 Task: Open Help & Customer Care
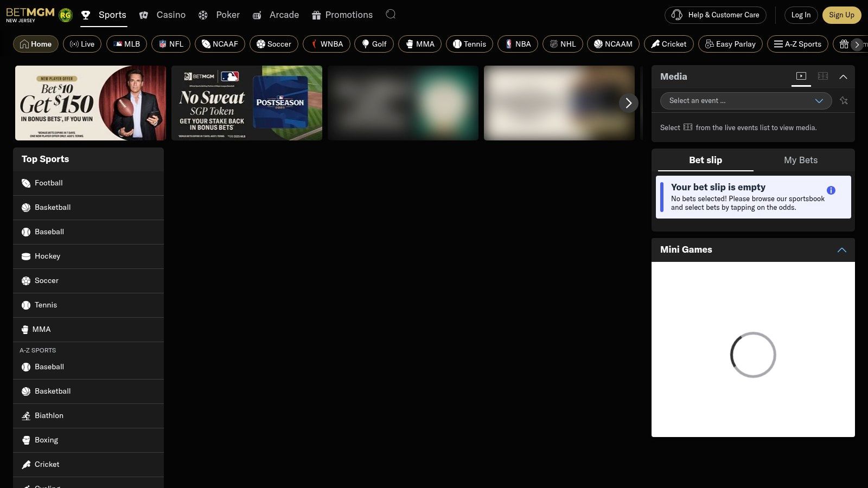point(715,15)
